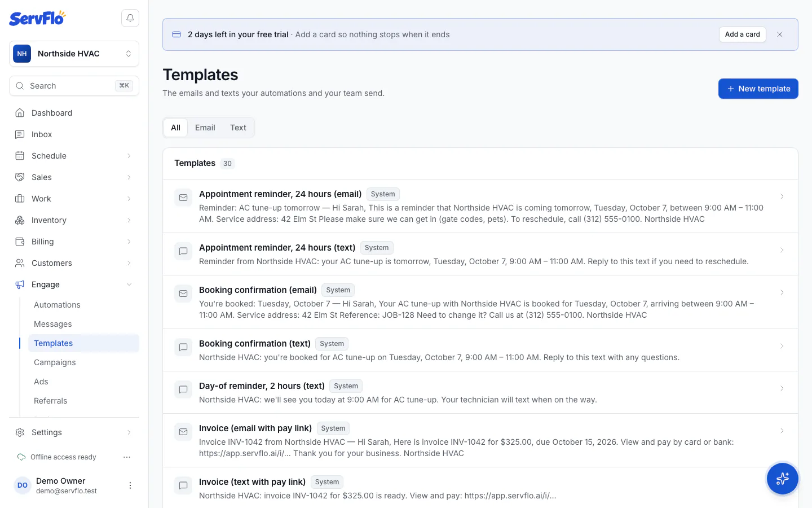812x508 pixels.
Task: Switch to the Text tab
Action: pyautogui.click(x=238, y=128)
